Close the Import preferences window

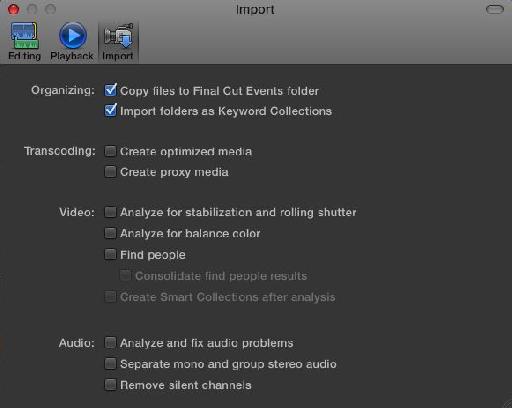[x=14, y=9]
